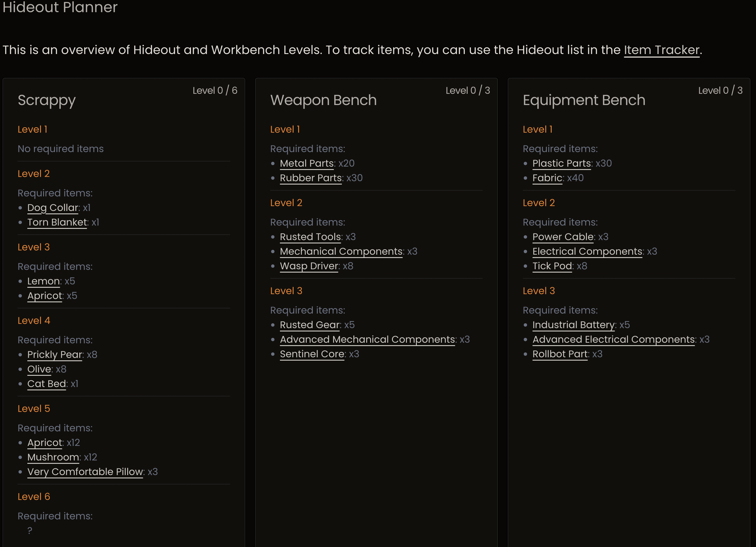
Task: Select the Mechanical Components link
Action: [x=341, y=251]
